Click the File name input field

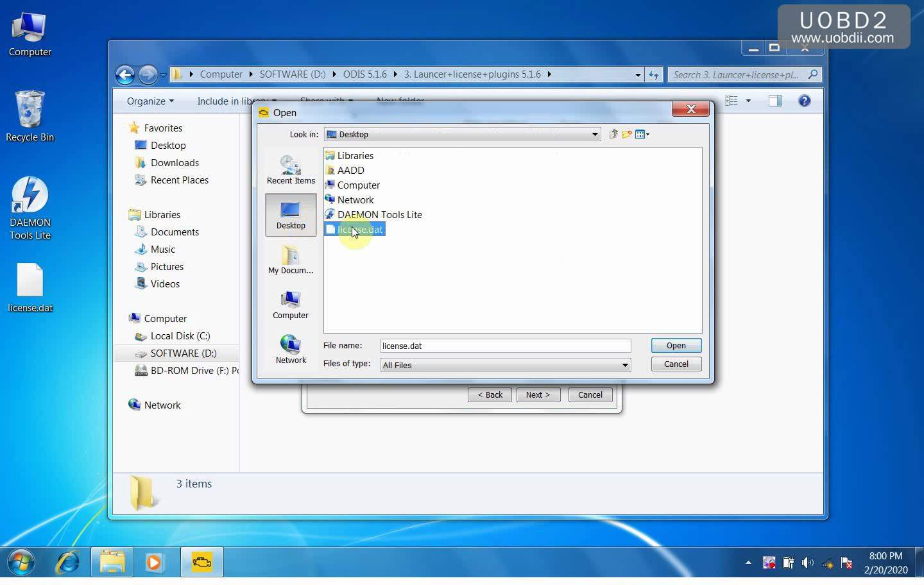505,346
